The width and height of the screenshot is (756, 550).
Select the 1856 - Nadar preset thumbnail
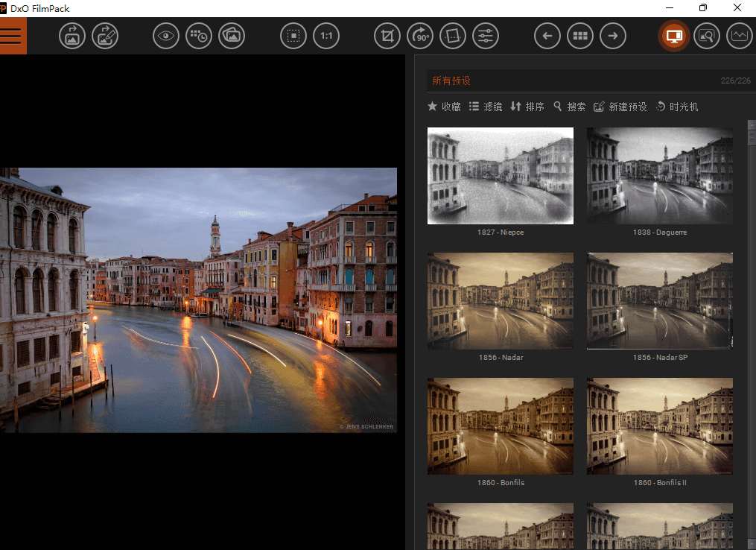[501, 300]
